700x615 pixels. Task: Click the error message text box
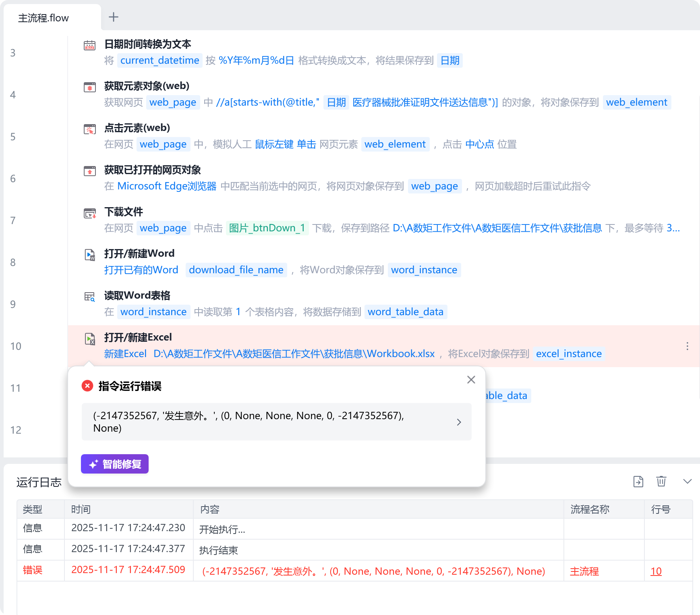coord(277,422)
